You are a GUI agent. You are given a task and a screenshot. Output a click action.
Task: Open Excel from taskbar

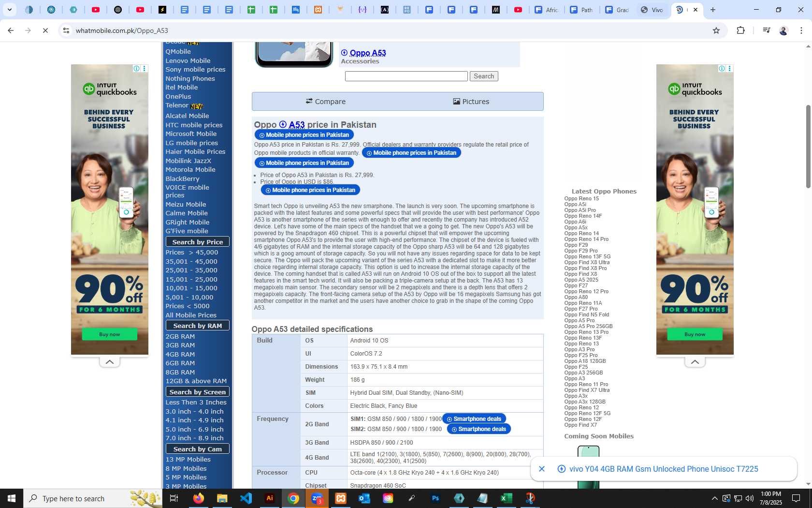(506, 498)
